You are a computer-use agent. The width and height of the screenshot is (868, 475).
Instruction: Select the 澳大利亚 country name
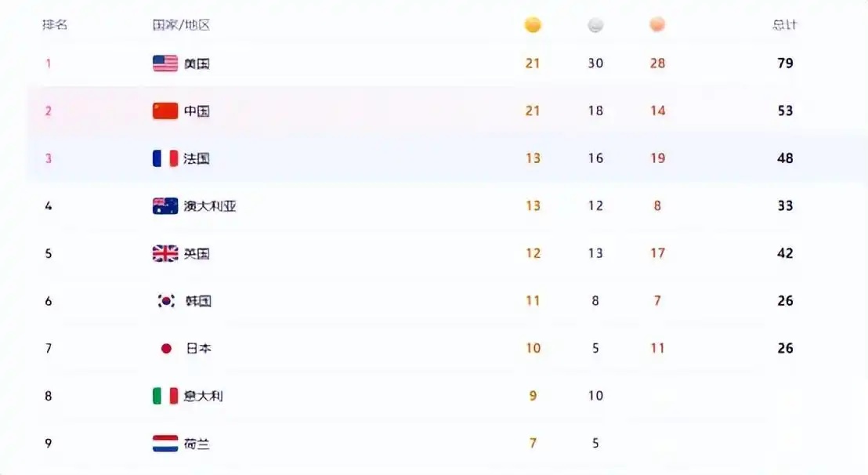[x=210, y=206]
